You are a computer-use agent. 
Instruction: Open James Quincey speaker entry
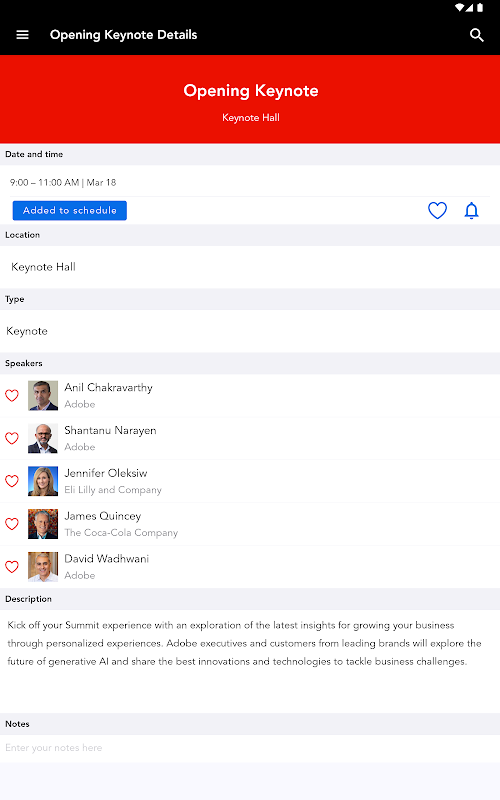pyautogui.click(x=250, y=524)
